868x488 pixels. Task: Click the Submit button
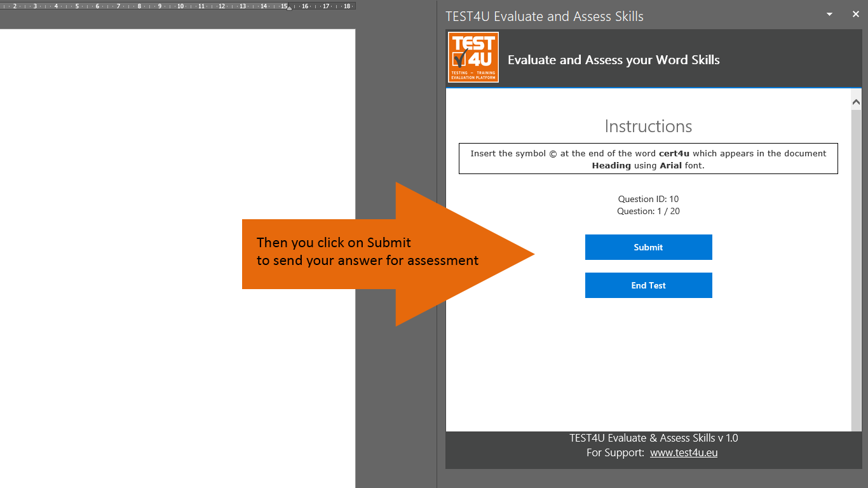(648, 247)
